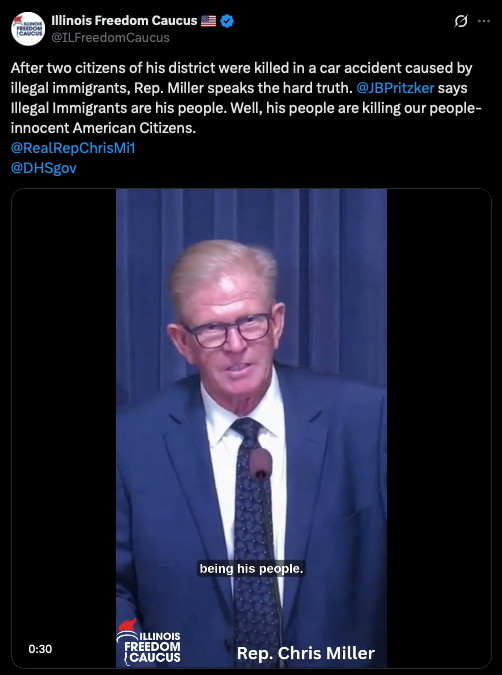Visit the @RealRepChrisMi1 mention
Screen dimensions: 502x675
point(73,148)
